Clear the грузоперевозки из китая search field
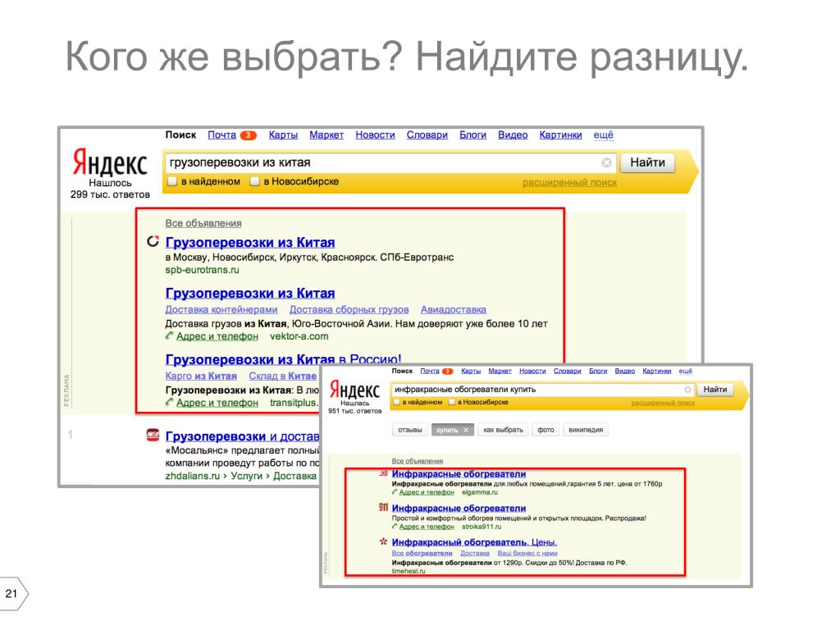 pos(606,162)
